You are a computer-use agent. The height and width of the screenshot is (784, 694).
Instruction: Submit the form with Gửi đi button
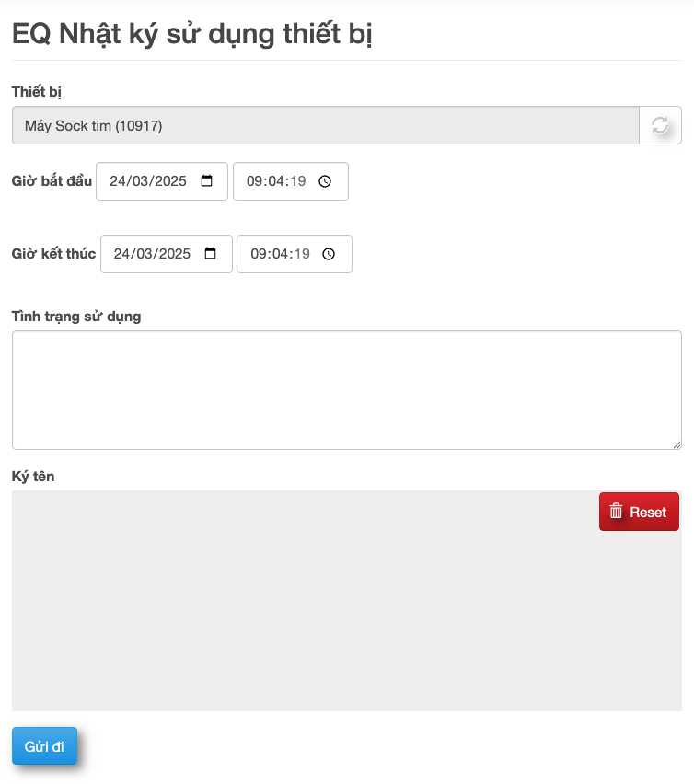click(44, 746)
